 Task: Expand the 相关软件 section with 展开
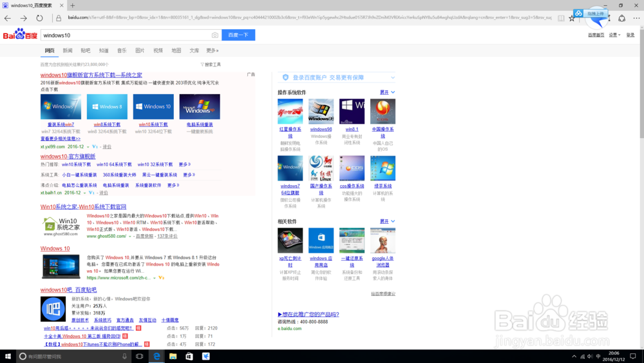coord(387,221)
